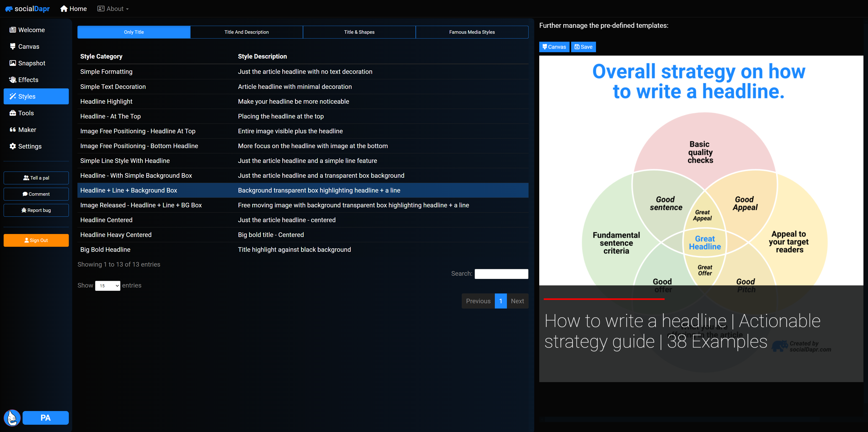This screenshot has width=868, height=432.
Task: Select the Headline Centered style row
Action: [303, 220]
